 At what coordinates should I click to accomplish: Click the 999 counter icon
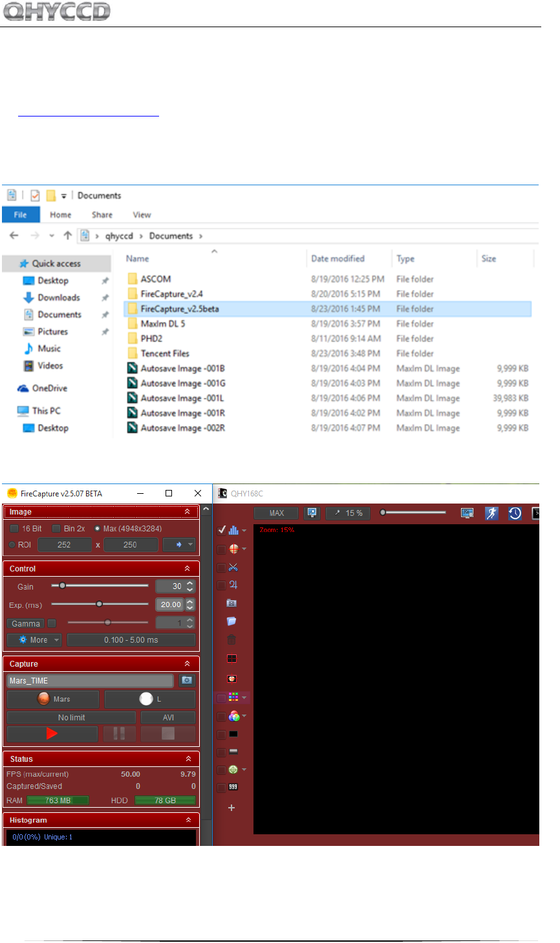(x=233, y=787)
